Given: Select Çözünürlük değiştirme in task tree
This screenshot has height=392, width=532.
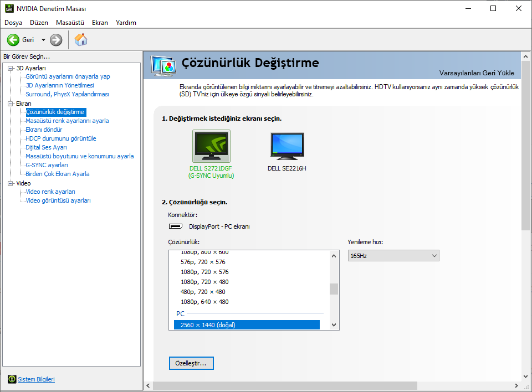Looking at the screenshot, I should coord(56,112).
